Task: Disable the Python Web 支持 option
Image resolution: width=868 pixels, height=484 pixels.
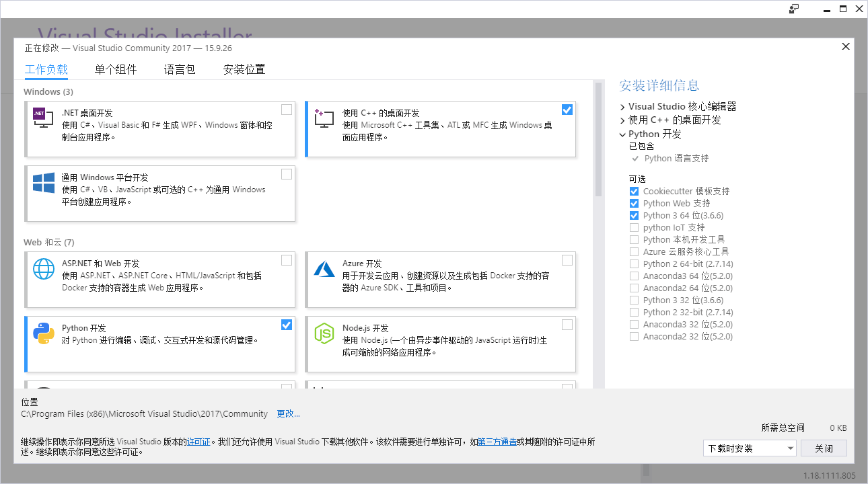Action: point(634,203)
